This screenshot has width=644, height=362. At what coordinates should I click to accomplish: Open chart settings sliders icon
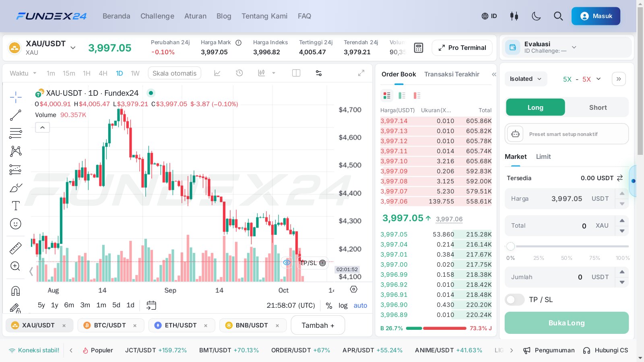pyautogui.click(x=319, y=73)
